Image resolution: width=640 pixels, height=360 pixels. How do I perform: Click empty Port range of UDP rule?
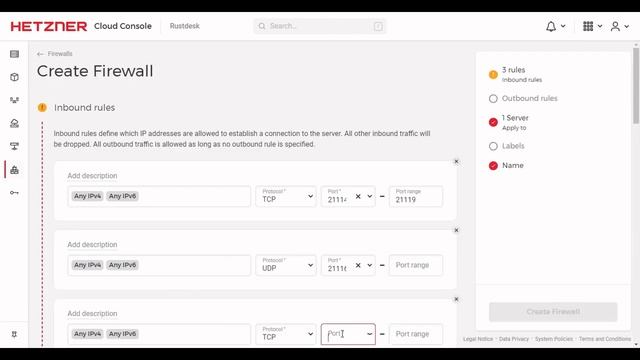pos(416,265)
